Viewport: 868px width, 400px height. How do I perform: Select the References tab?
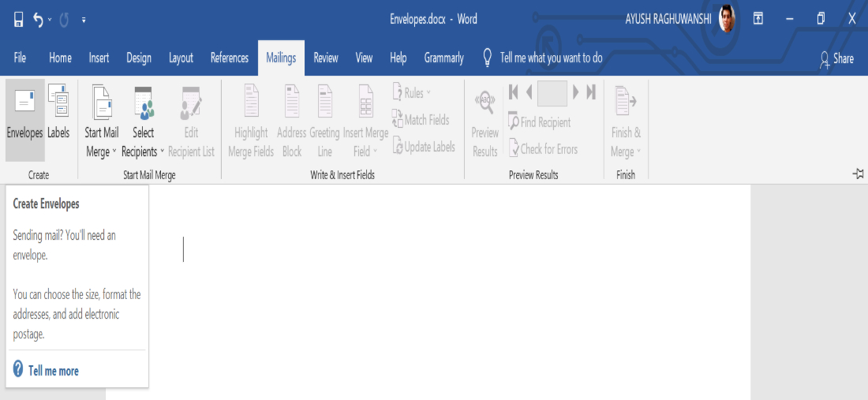(229, 58)
